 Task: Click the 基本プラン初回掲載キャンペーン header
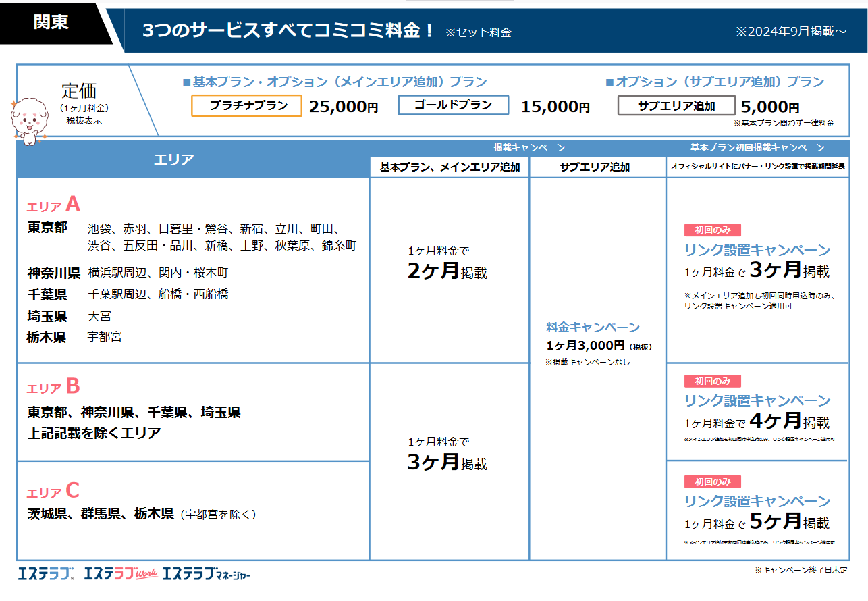click(757, 147)
